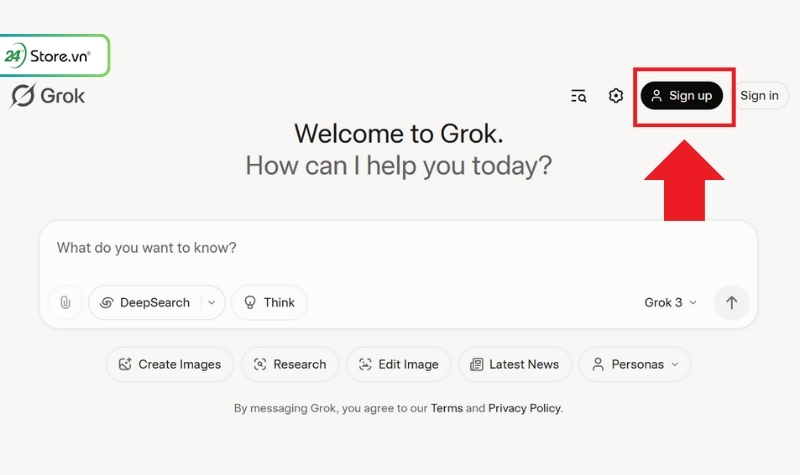Click the Sign in button

[x=759, y=95]
